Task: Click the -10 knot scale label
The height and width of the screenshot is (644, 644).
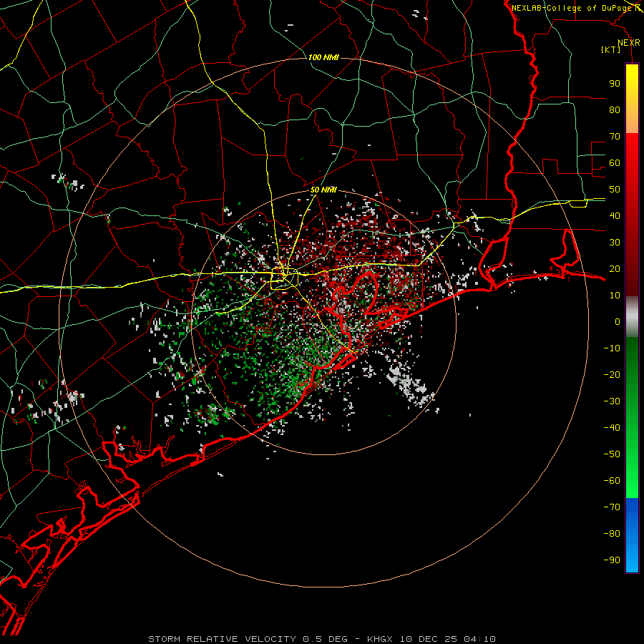Action: (612, 348)
